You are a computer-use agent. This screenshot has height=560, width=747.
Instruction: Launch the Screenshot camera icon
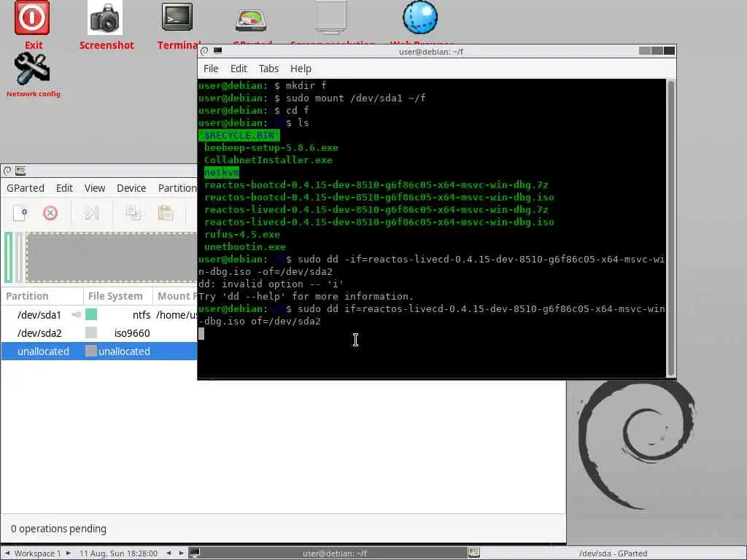pyautogui.click(x=105, y=18)
